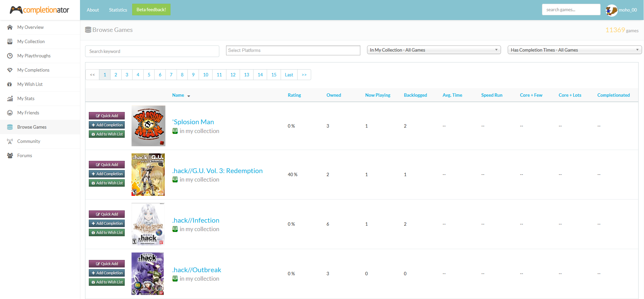Add Completion for .hack//Outbreak

[x=107, y=273]
